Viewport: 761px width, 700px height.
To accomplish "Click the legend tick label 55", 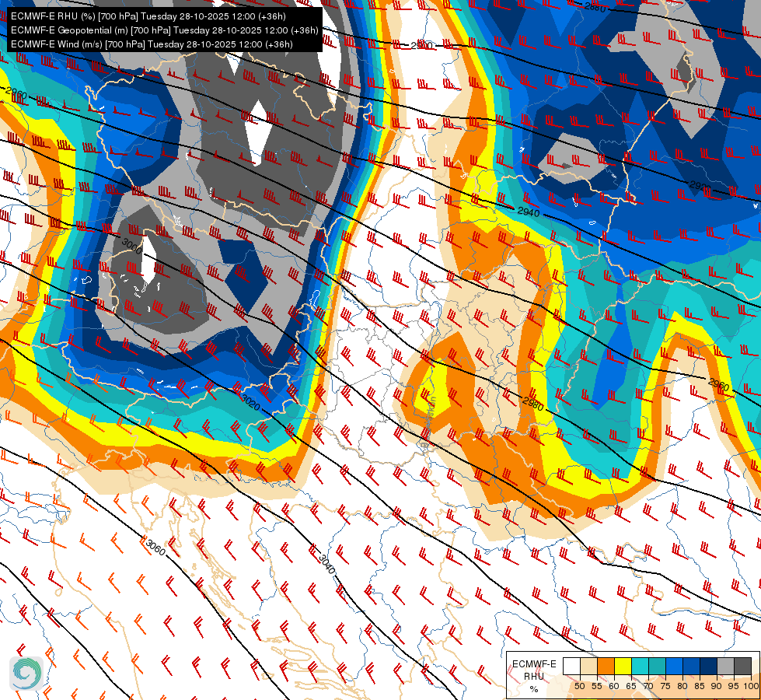I will [x=596, y=686].
